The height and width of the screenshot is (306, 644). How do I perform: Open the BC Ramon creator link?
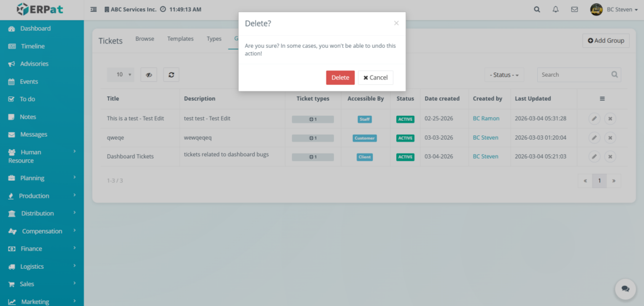(486, 118)
